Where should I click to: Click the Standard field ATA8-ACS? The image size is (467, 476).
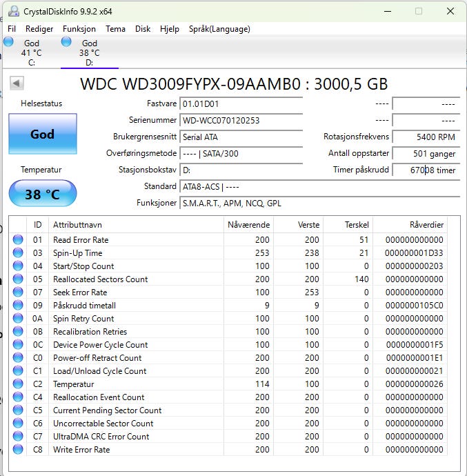pos(320,186)
